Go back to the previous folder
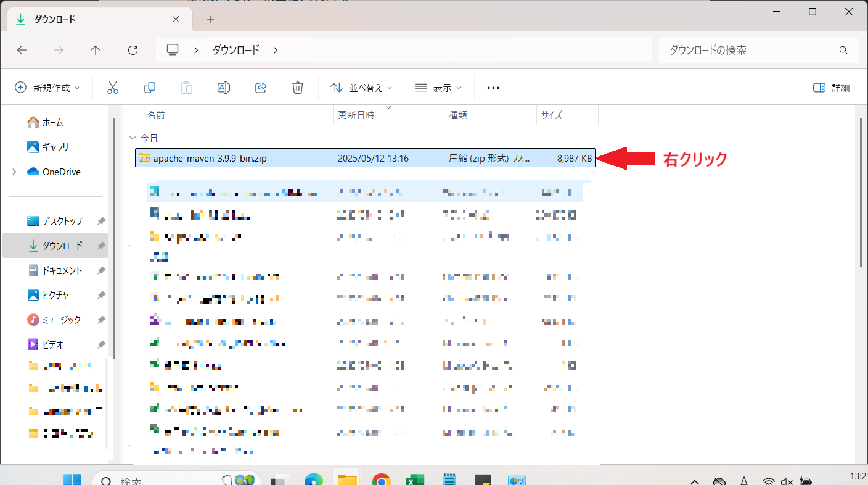 point(22,50)
